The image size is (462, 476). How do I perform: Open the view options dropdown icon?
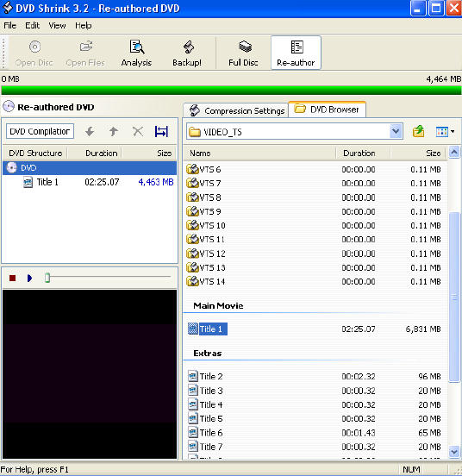[x=445, y=132]
